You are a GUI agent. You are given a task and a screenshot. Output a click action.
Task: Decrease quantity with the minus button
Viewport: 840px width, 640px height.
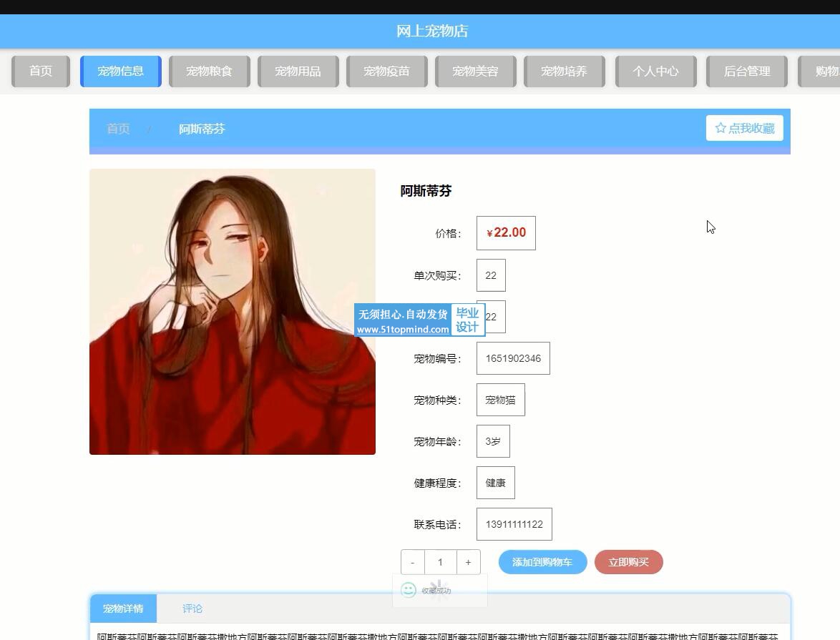click(413, 562)
